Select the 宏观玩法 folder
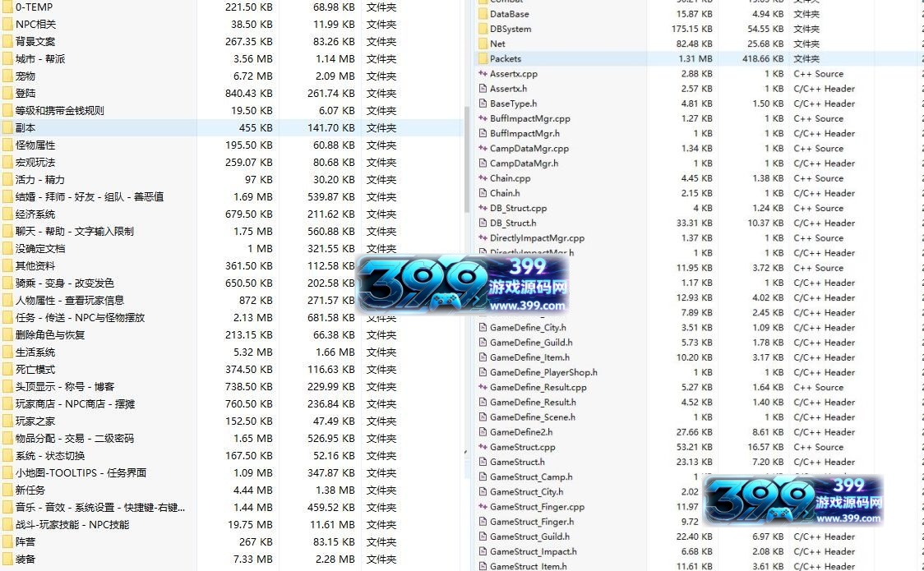The height and width of the screenshot is (571, 924). coord(35,162)
